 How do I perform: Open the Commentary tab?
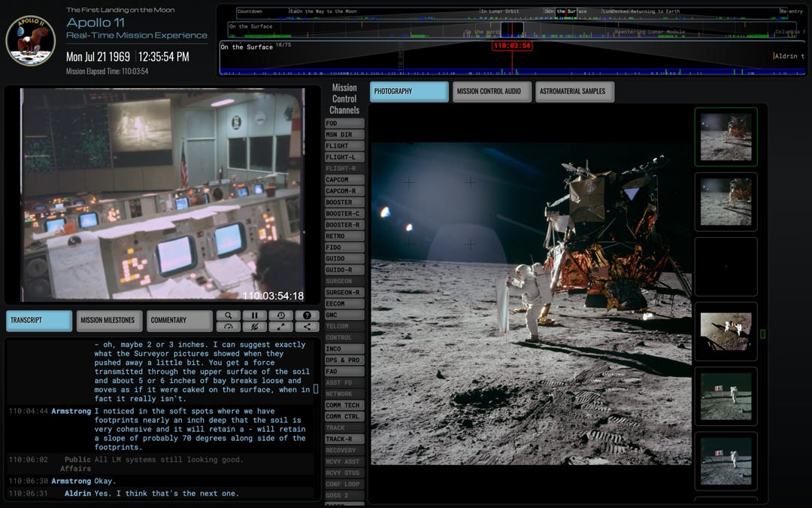[179, 321]
